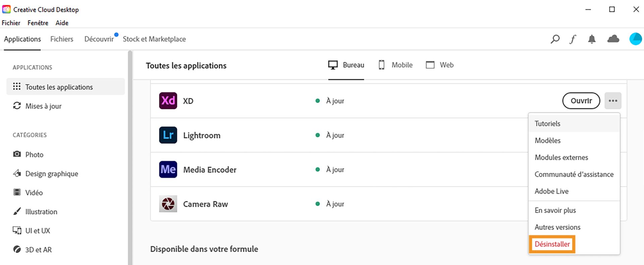Click the Media Encoder app icon
Image resolution: width=644 pixels, height=265 pixels.
tap(168, 169)
